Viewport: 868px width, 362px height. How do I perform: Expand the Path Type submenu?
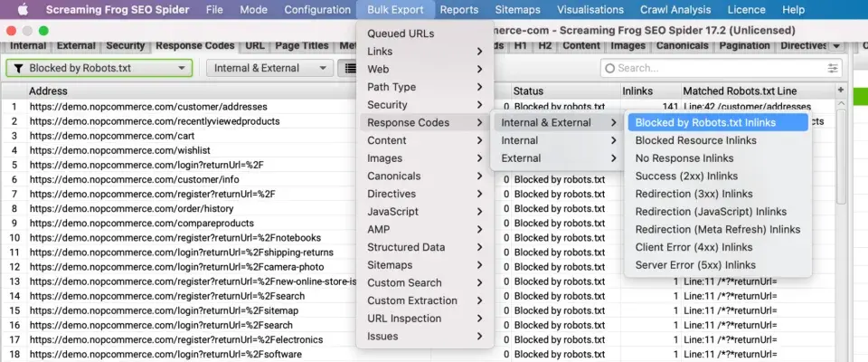pos(425,87)
